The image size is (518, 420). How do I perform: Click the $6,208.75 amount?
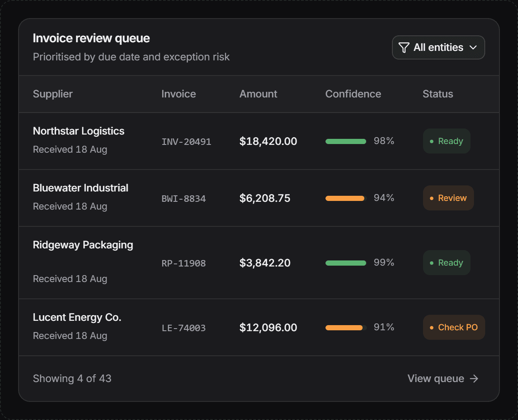click(x=265, y=198)
